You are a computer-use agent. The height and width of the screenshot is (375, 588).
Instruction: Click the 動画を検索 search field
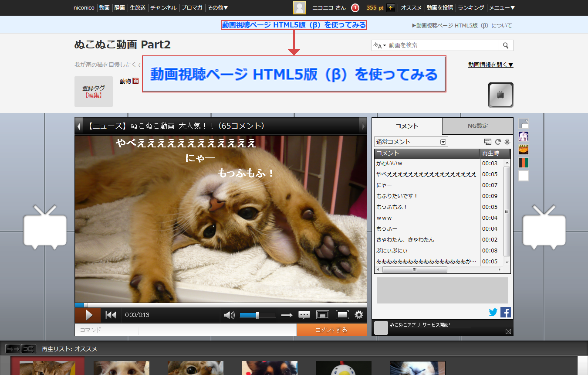tap(443, 45)
